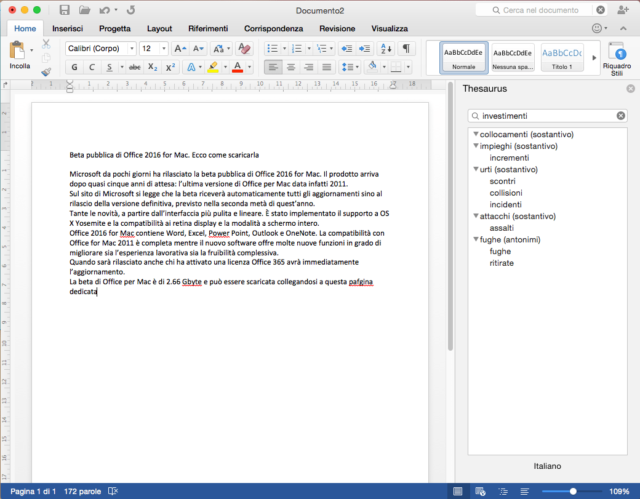Select the synonym collisioni
Image resolution: width=640 pixels, height=499 pixels.
[506, 193]
